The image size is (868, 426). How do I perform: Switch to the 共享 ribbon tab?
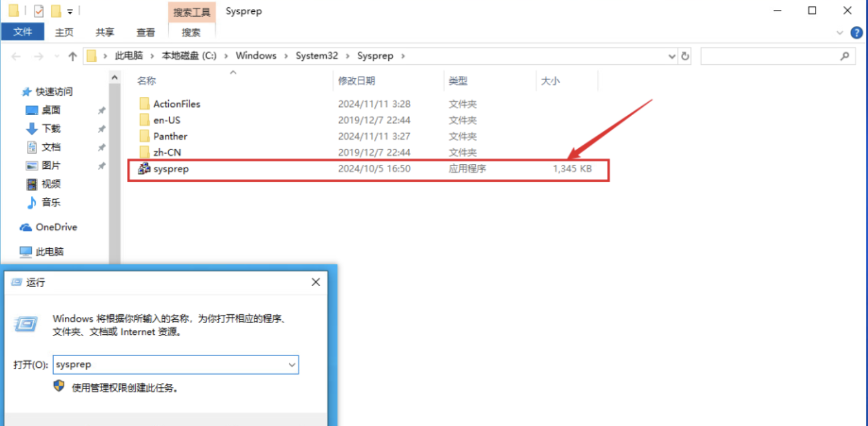click(105, 32)
